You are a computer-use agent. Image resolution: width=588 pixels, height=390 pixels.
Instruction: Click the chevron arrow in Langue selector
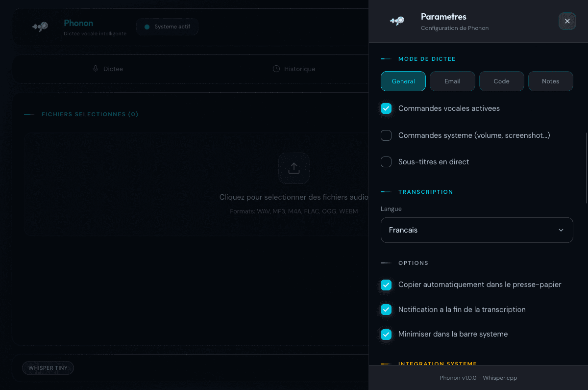(x=561, y=230)
